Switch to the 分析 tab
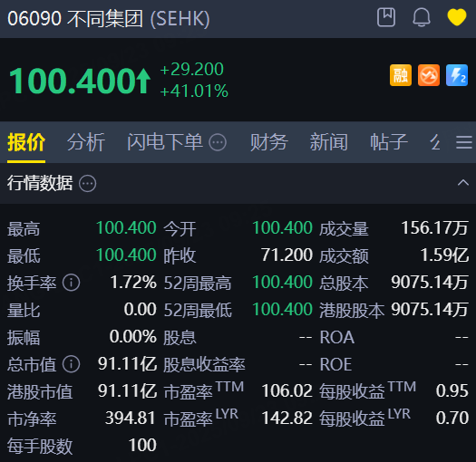Viewport: 476px width, 462px height. pos(86,142)
